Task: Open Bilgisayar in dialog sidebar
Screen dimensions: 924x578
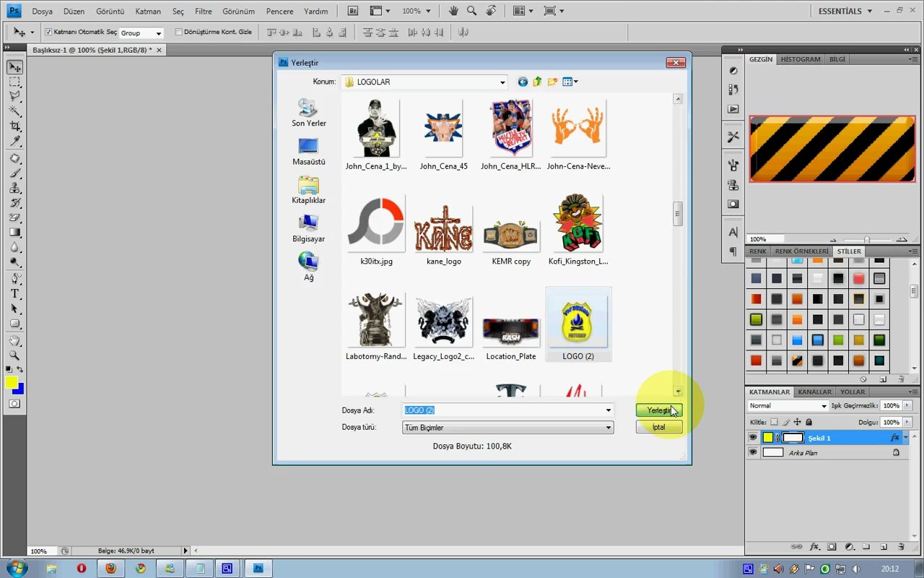Action: (x=309, y=229)
